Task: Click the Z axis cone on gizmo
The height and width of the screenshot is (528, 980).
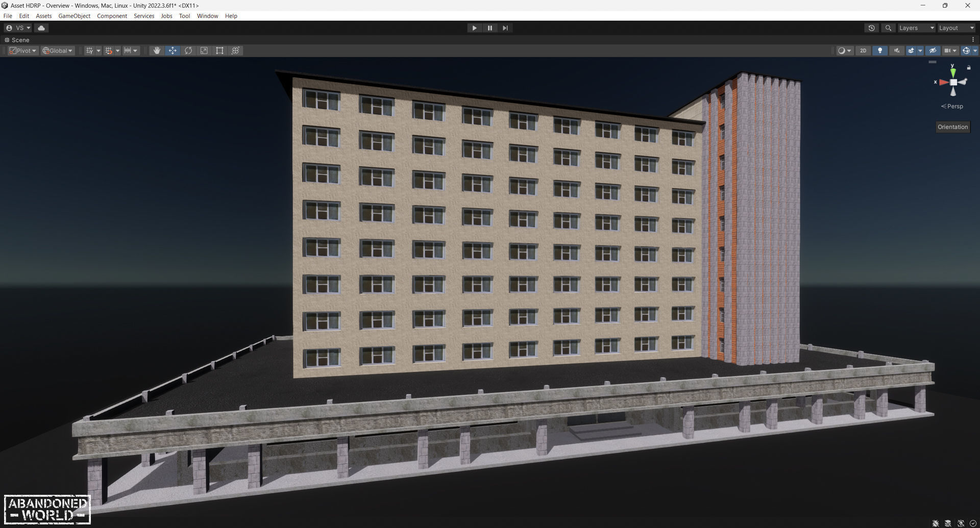Action: [962, 82]
